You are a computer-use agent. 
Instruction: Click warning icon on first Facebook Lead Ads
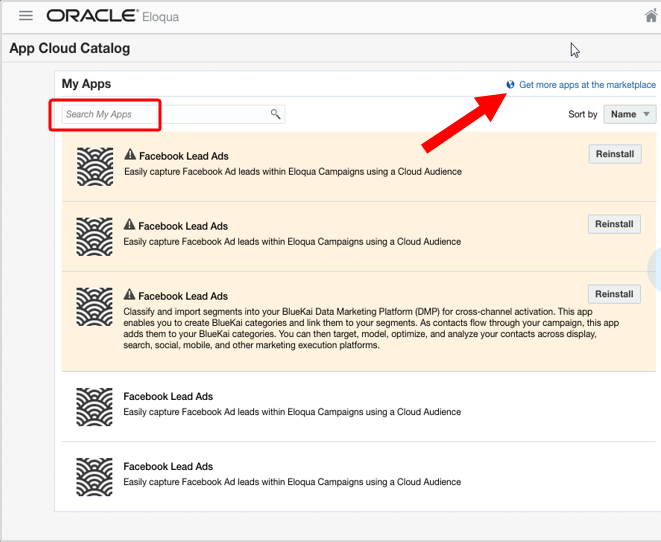pyautogui.click(x=130, y=154)
